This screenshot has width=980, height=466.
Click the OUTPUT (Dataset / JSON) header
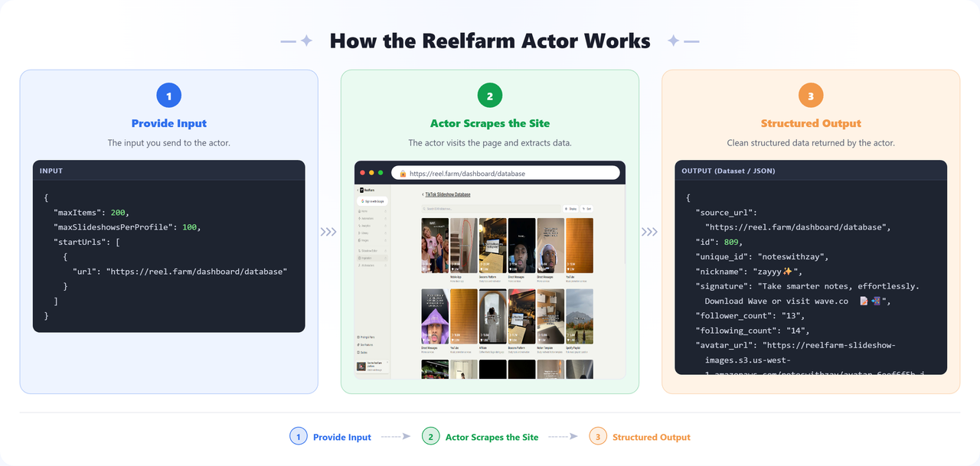pyautogui.click(x=810, y=171)
